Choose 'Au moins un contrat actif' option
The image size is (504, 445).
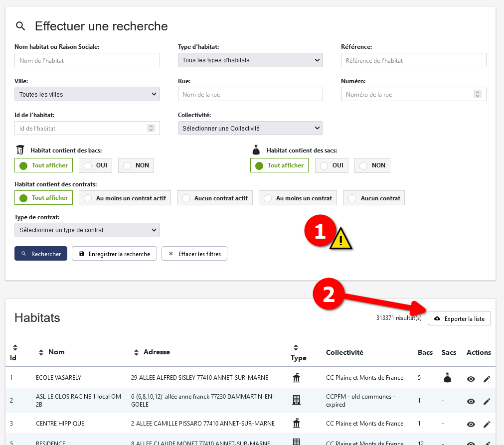(x=125, y=198)
